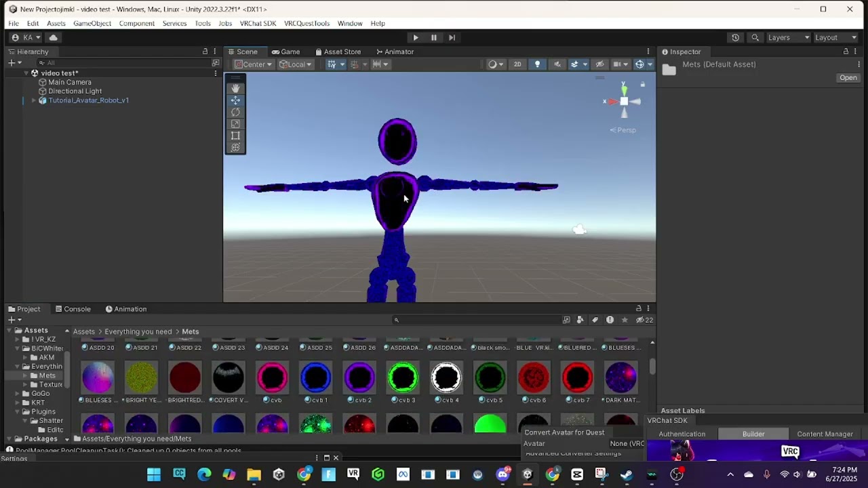Toggle Inspector panel lock
The width and height of the screenshot is (868, 488).
pyautogui.click(x=846, y=52)
